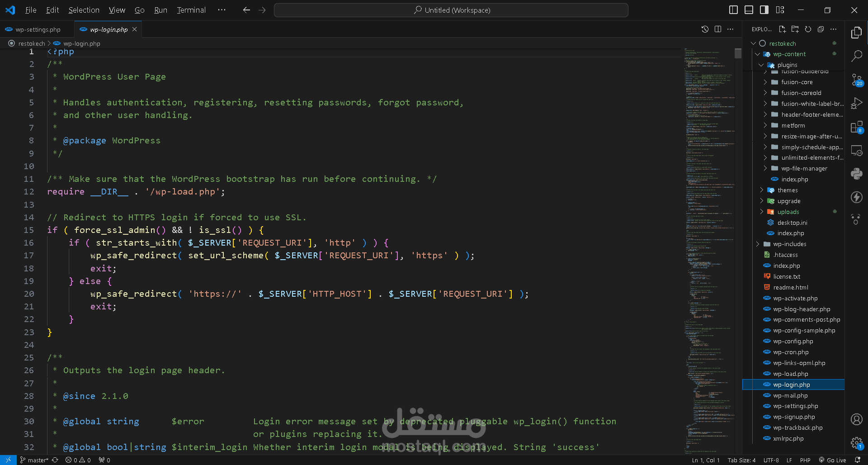Toggle secondary side bar layout button

pos(764,10)
